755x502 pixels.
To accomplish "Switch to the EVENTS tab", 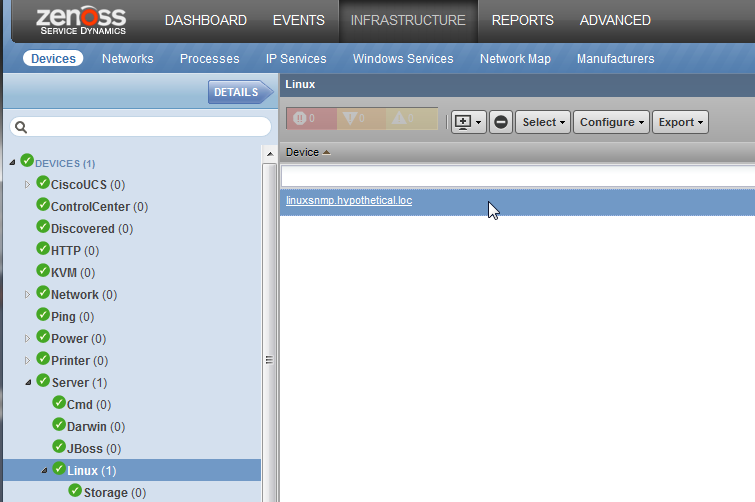I will coord(299,20).
